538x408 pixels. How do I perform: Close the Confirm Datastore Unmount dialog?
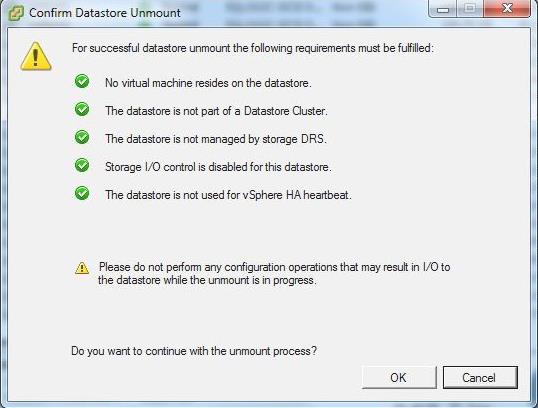pyautogui.click(x=507, y=8)
